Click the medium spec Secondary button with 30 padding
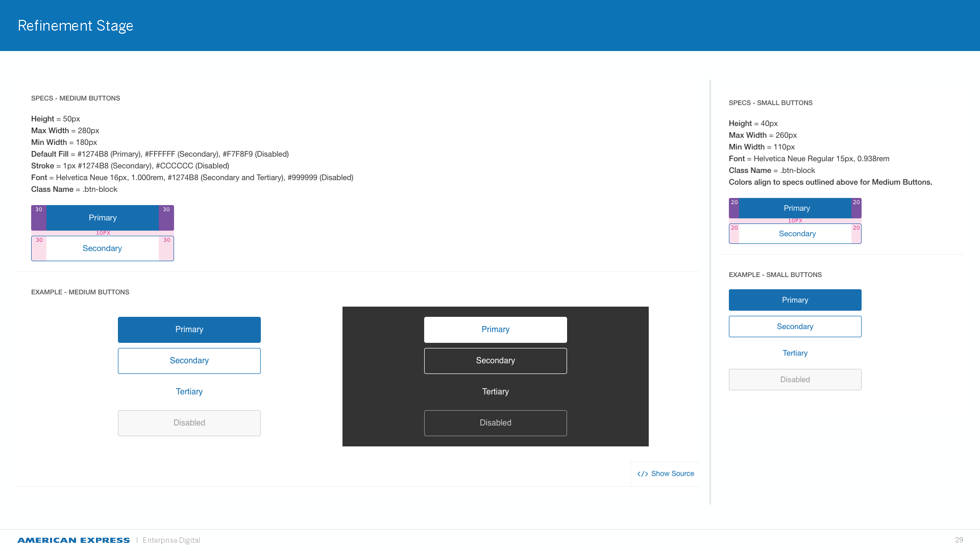The height and width of the screenshot is (551, 980). coord(103,248)
